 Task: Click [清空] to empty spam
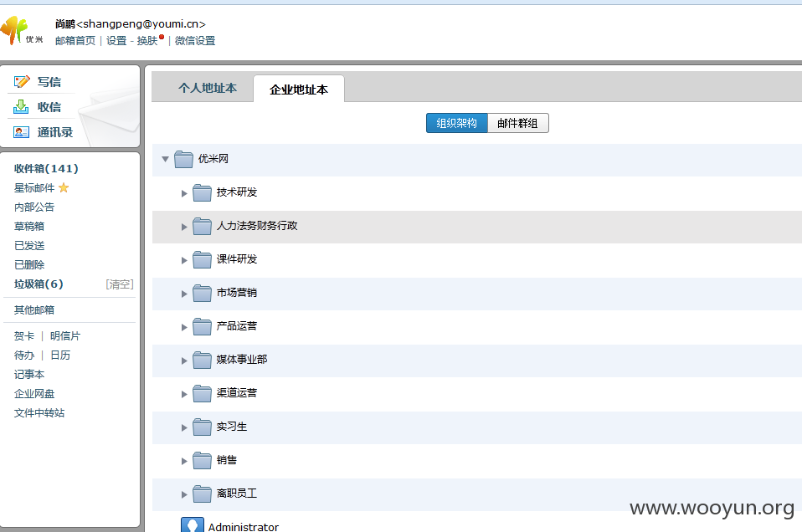click(120, 284)
